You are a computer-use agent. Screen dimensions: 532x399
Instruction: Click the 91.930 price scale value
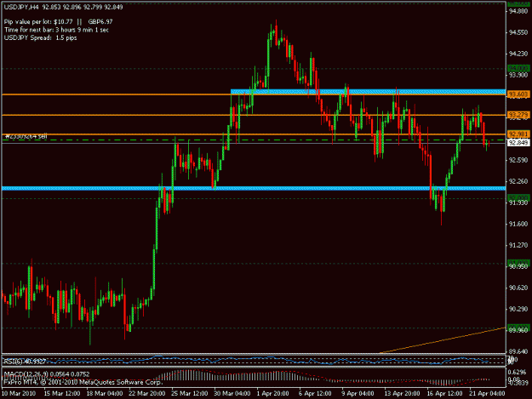518,202
